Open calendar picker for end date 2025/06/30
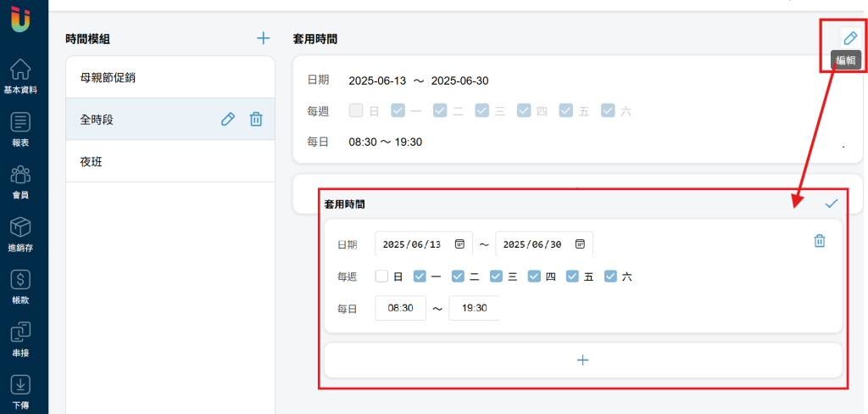The height and width of the screenshot is (414, 868). coord(580,243)
